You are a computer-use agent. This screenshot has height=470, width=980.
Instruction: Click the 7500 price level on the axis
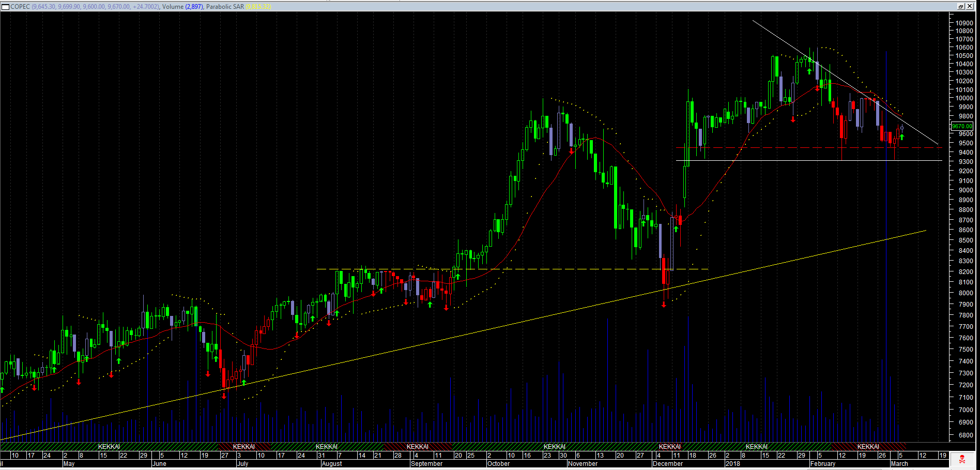966,350
